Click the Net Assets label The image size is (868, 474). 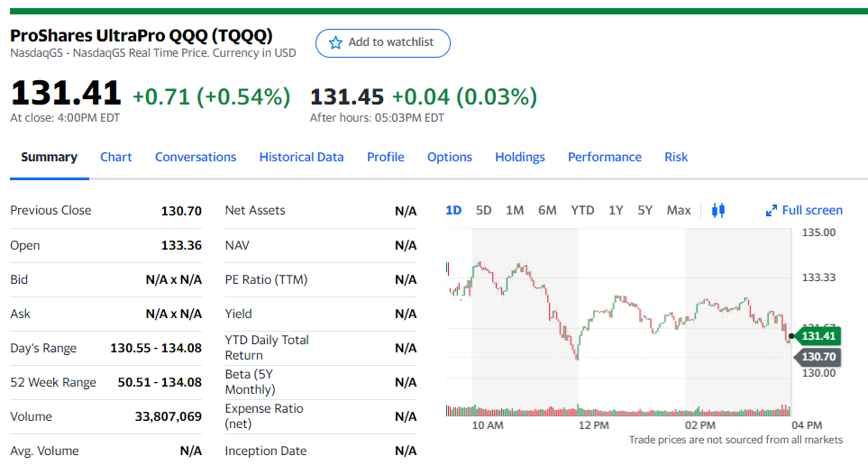click(x=255, y=211)
